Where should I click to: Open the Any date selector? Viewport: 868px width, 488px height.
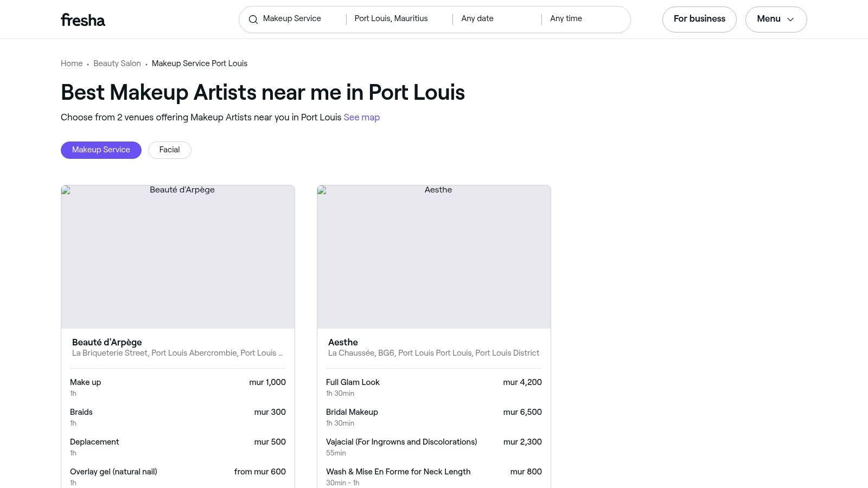tap(477, 19)
